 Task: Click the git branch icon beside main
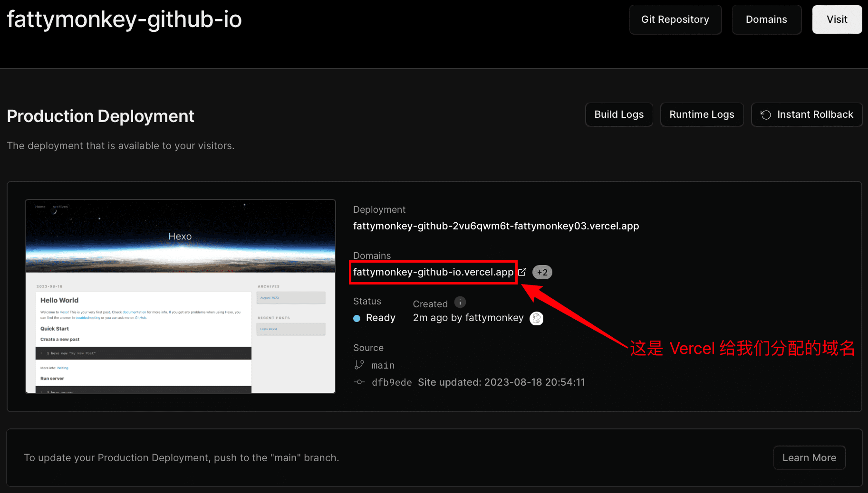pos(359,365)
